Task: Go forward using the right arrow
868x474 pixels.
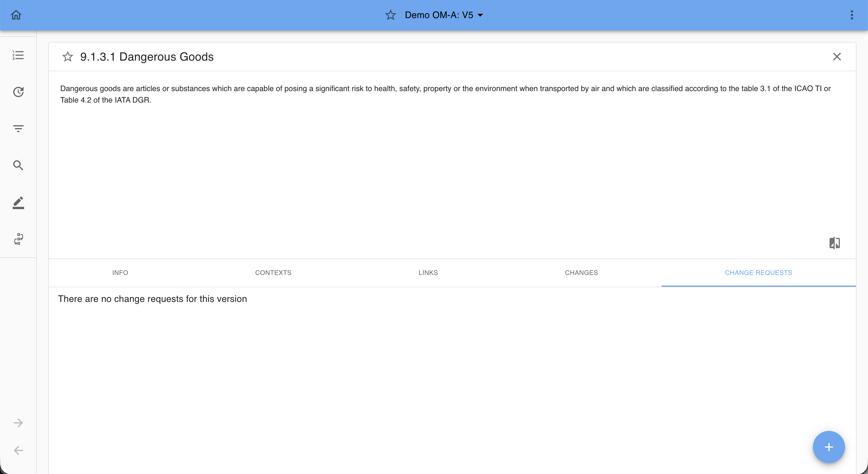Action: (x=18, y=423)
